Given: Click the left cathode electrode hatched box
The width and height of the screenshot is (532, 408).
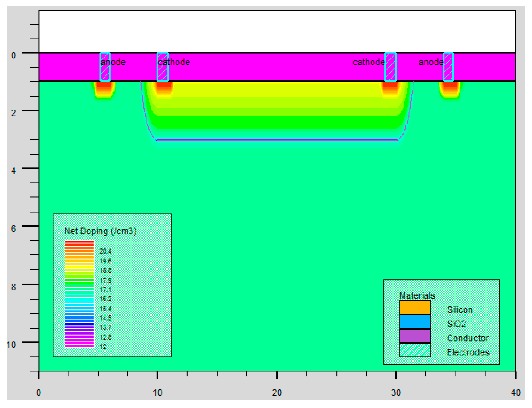Looking at the screenshot, I should tap(163, 67).
